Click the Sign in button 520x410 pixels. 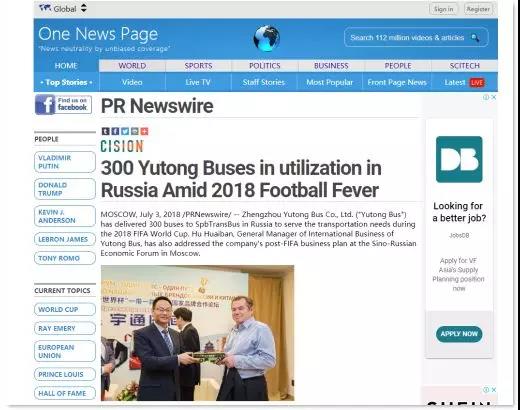pos(443,9)
